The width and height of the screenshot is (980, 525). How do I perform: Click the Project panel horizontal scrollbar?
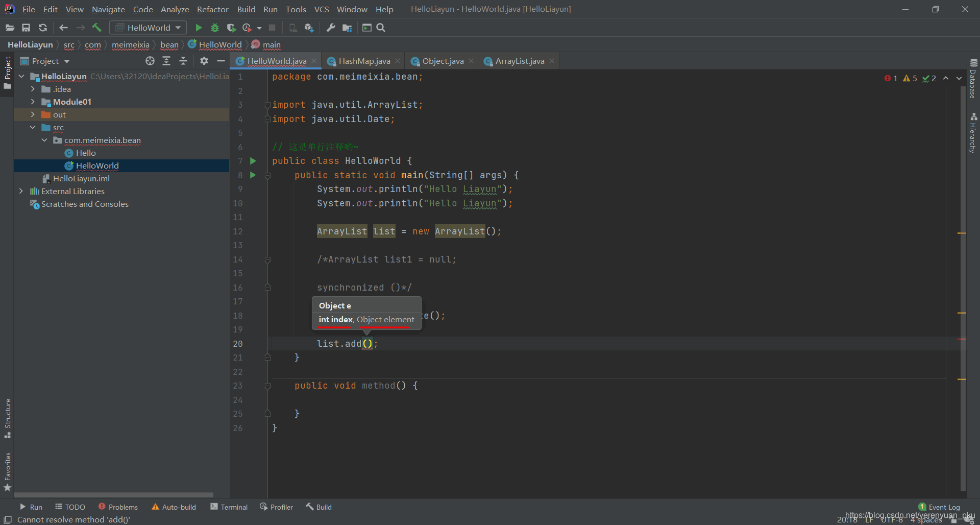click(x=114, y=495)
